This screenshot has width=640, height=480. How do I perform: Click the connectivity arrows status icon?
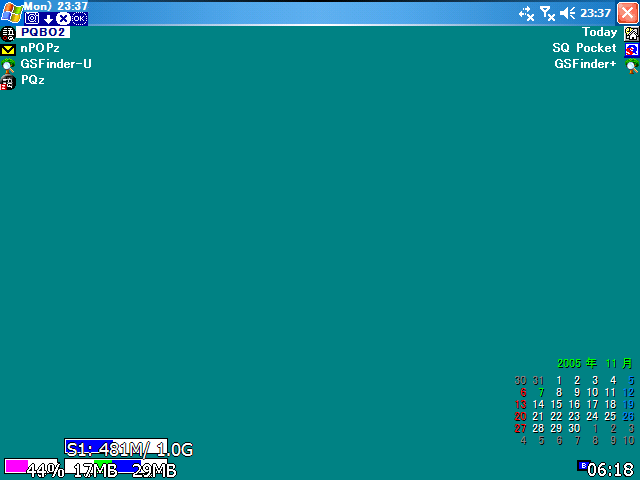pos(527,13)
